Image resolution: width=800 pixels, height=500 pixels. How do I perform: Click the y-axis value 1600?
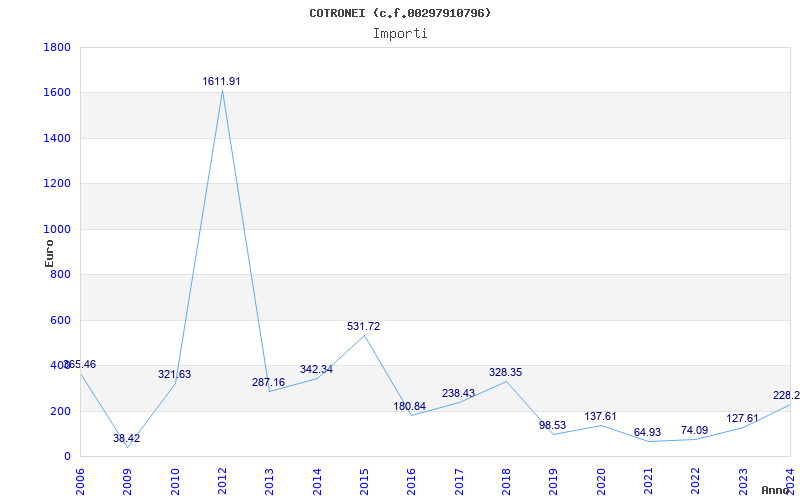click(57, 93)
